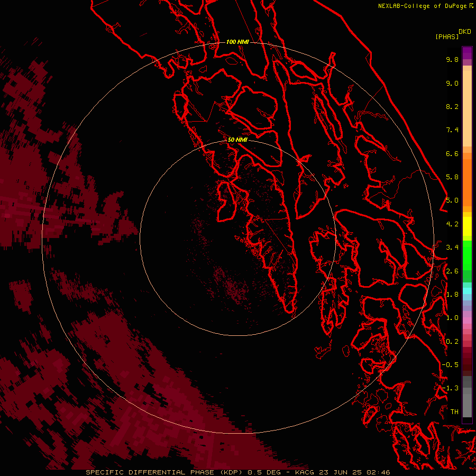Click the 100 NMI range ring label
Screen dimensions: 476x476
pyautogui.click(x=237, y=42)
